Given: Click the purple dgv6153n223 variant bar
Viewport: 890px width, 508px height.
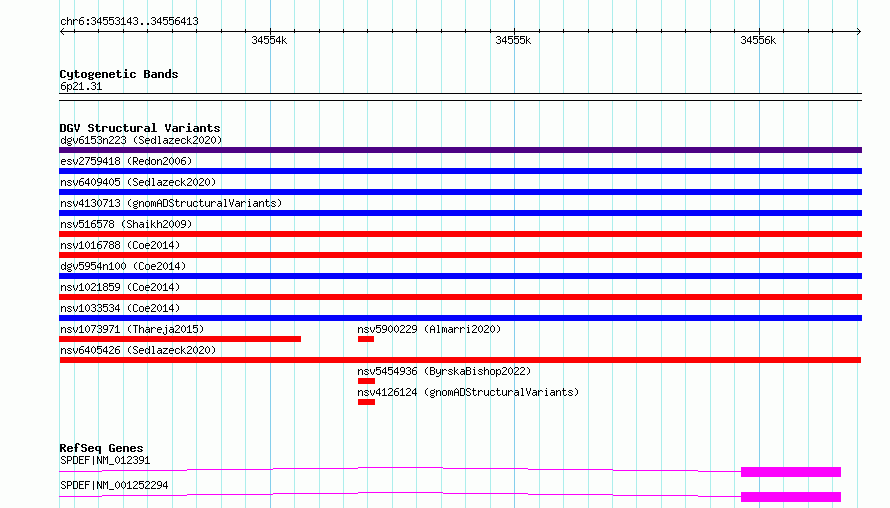Looking at the screenshot, I should point(460,150).
